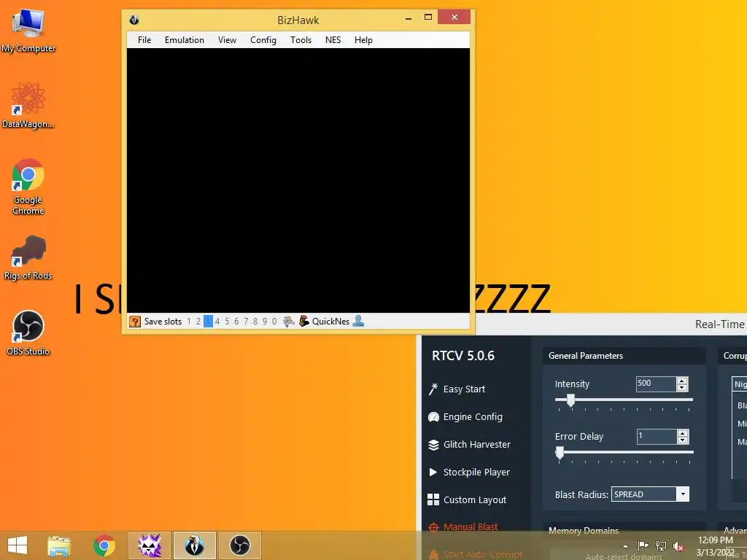Click the RTCV 5.0.6 version label

(463, 356)
